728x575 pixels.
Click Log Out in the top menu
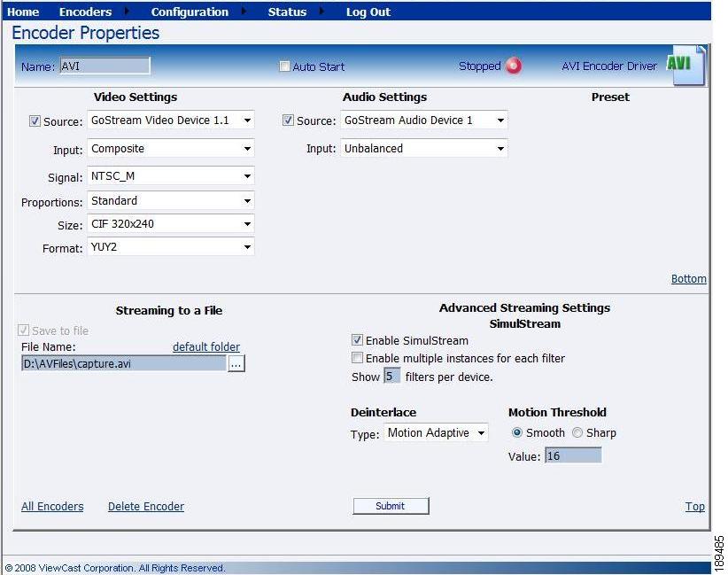click(368, 12)
